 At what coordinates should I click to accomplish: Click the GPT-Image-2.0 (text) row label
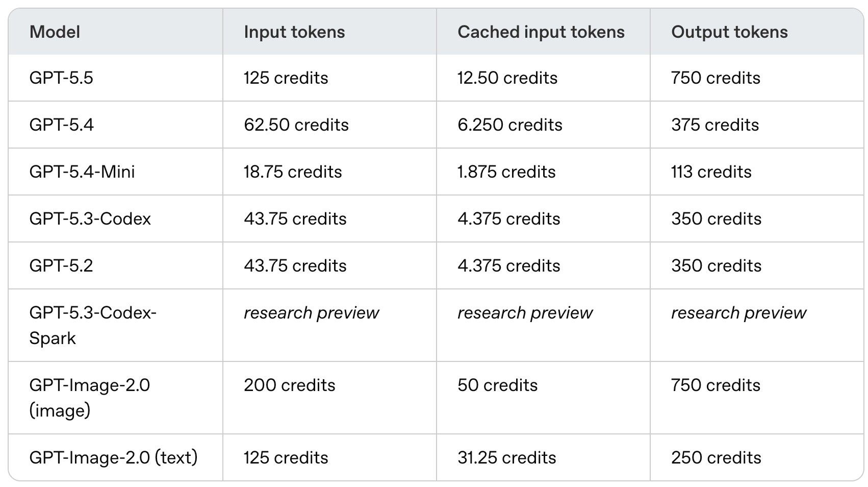(x=113, y=458)
